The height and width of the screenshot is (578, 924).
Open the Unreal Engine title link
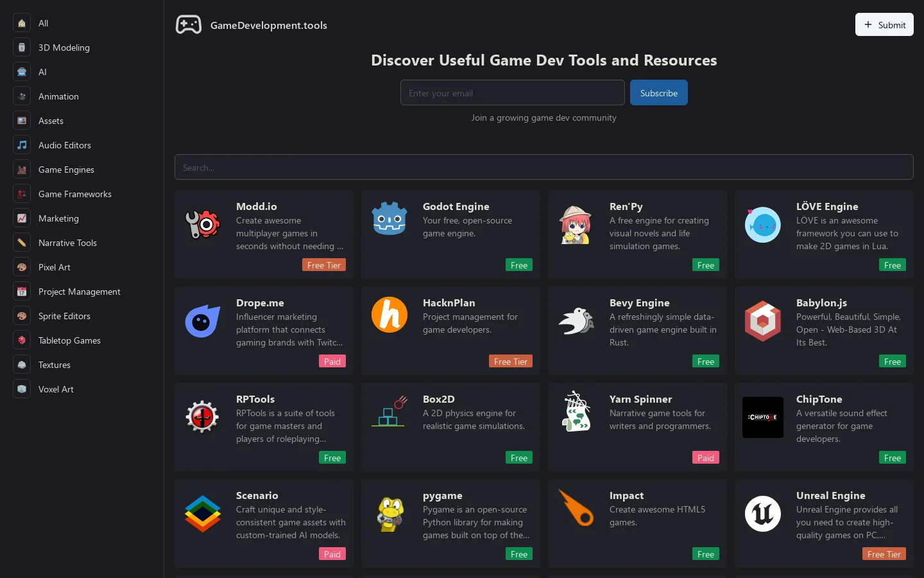831,495
